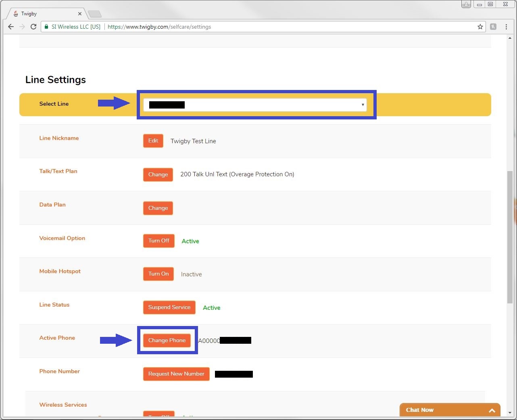Click the browser back arrow

coord(11,27)
